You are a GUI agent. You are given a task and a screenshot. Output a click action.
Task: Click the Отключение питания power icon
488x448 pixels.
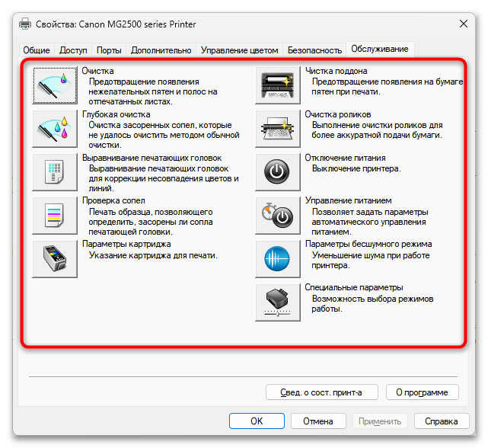[x=278, y=172]
